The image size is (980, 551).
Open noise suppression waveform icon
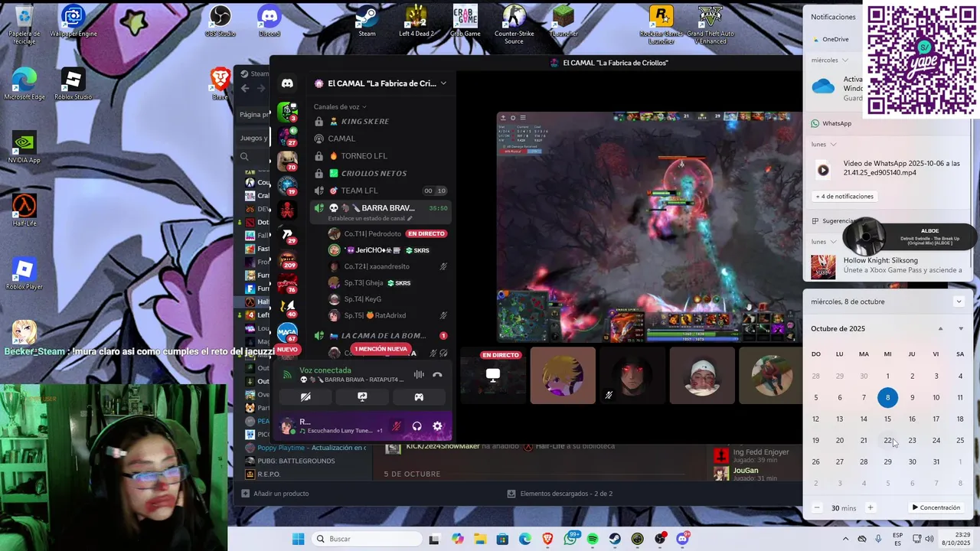(419, 375)
